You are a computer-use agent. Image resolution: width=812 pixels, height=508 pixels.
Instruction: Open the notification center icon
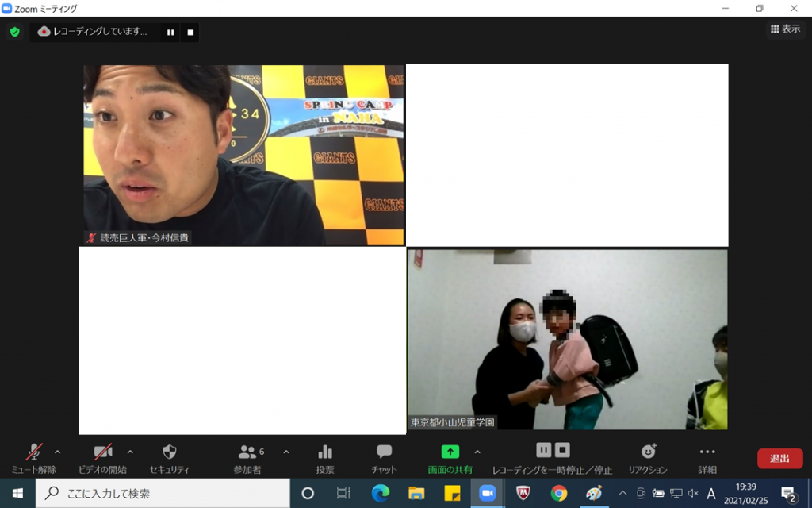(789, 494)
